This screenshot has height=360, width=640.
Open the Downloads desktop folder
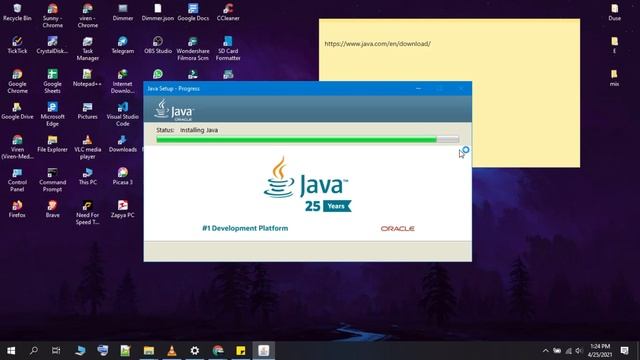123,144
